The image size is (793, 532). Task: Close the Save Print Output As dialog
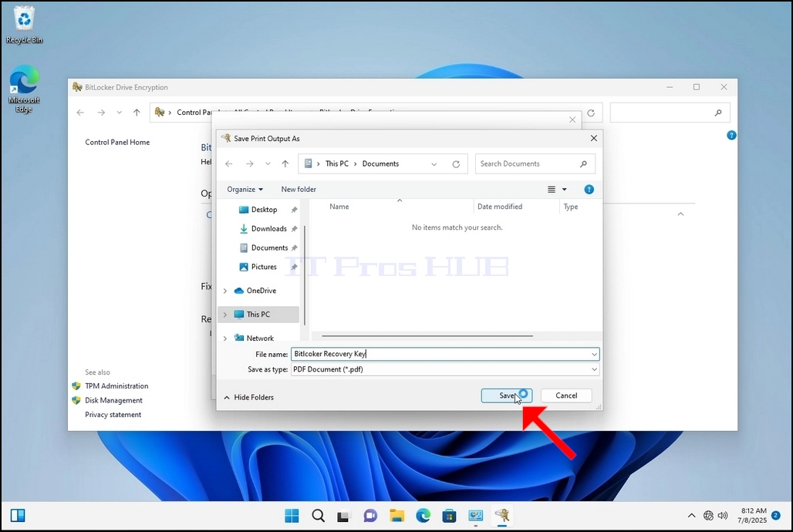pos(594,138)
